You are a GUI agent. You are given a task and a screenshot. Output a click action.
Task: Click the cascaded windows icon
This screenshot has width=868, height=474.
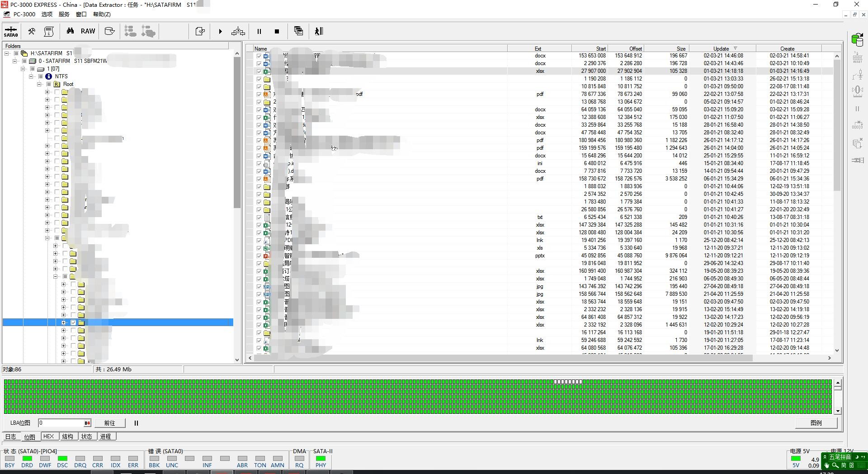[x=298, y=31]
